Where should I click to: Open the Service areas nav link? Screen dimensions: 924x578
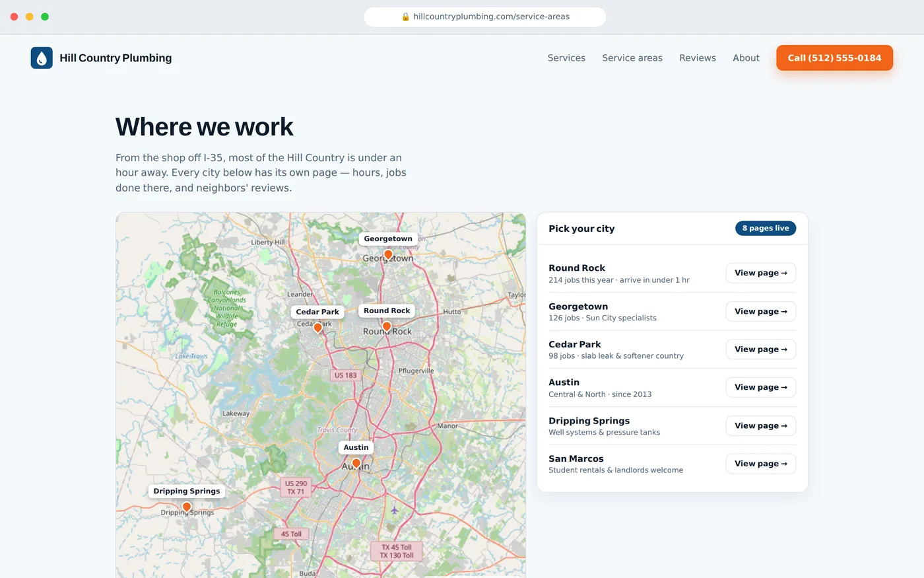632,57
